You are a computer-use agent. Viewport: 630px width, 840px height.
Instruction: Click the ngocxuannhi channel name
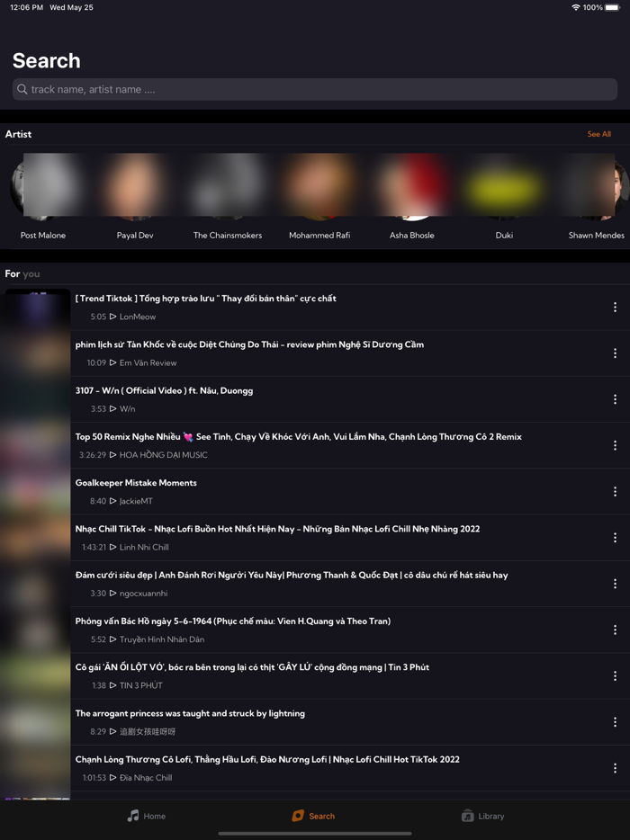[x=144, y=593]
